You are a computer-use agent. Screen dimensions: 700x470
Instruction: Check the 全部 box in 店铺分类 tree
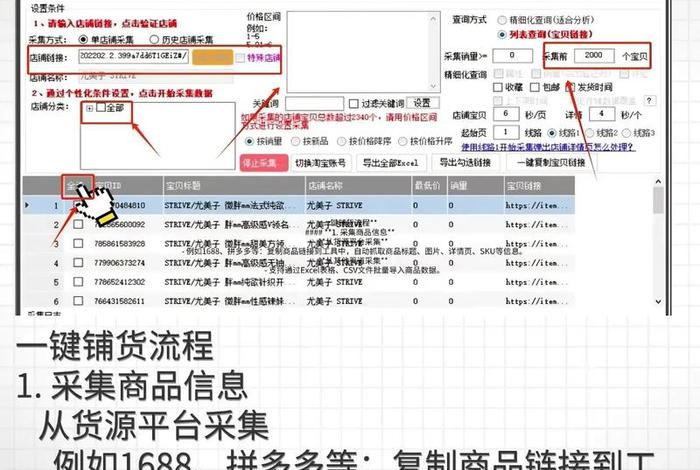[101, 108]
